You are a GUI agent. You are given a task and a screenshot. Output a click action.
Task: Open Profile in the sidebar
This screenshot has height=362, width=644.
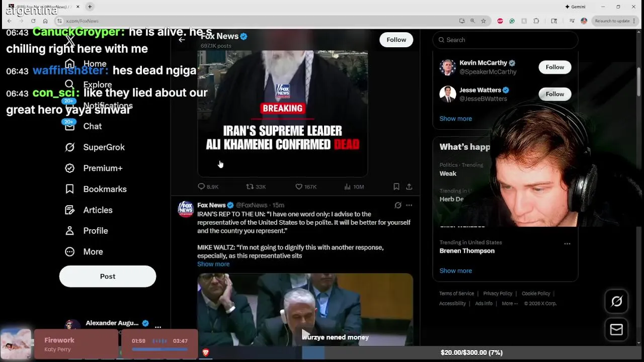coord(86,231)
